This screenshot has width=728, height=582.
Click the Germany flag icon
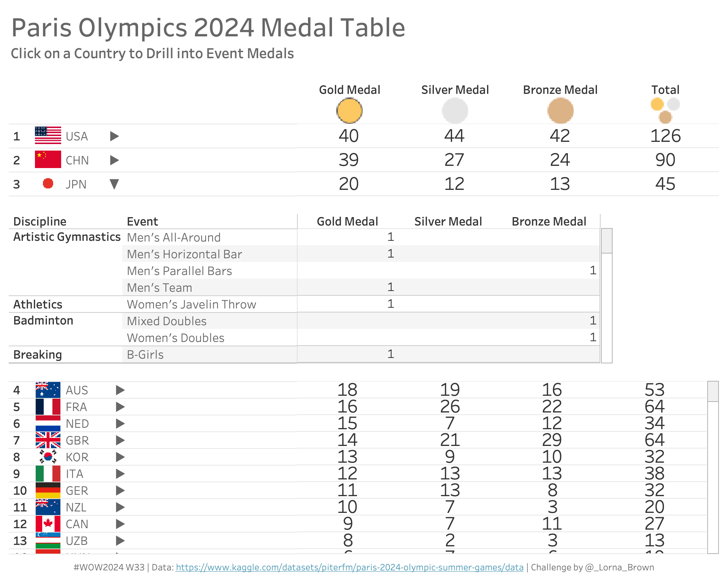point(48,490)
